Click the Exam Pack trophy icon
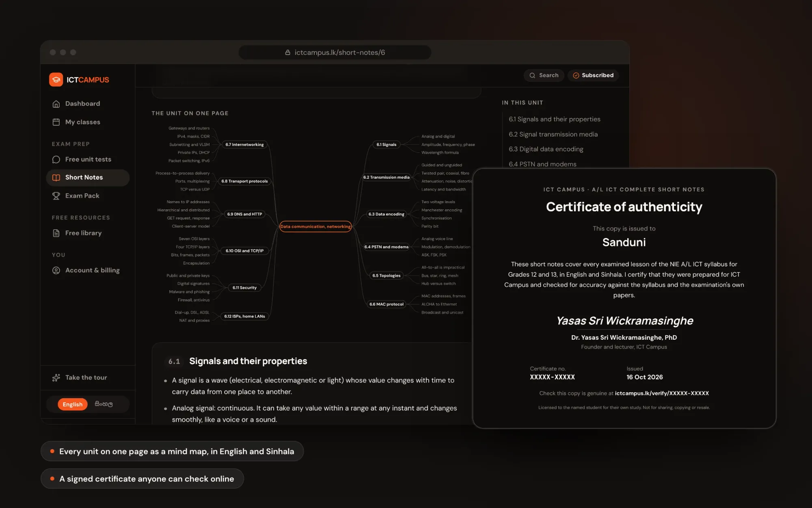The image size is (812, 508). [x=56, y=196]
